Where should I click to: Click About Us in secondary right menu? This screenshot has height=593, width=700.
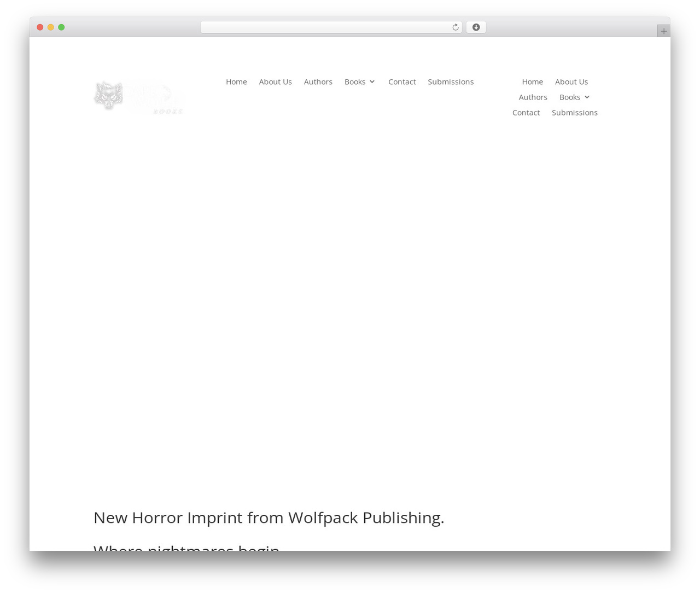(571, 82)
